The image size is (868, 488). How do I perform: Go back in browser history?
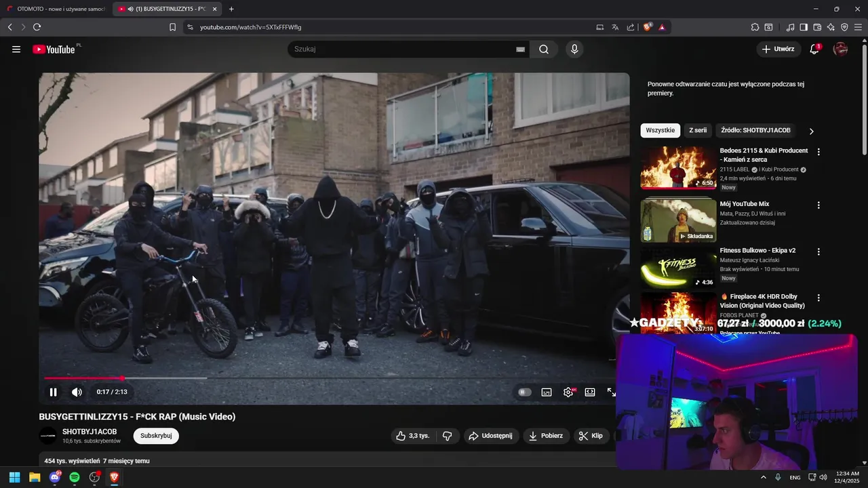(x=9, y=27)
